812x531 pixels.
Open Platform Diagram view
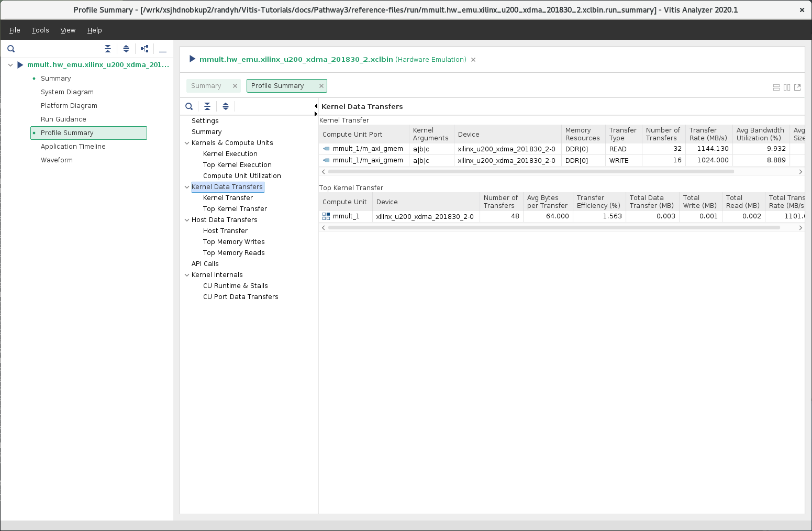[x=69, y=106]
